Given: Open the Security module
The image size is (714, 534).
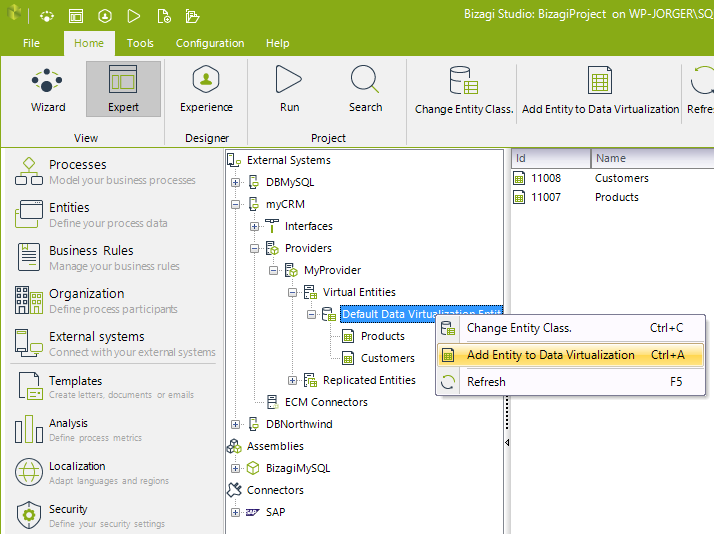Looking at the screenshot, I should [x=90, y=515].
